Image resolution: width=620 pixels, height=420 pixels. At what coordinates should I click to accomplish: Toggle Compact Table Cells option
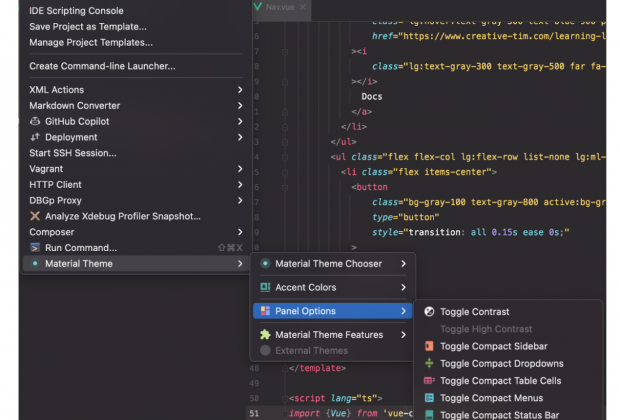[508, 380]
